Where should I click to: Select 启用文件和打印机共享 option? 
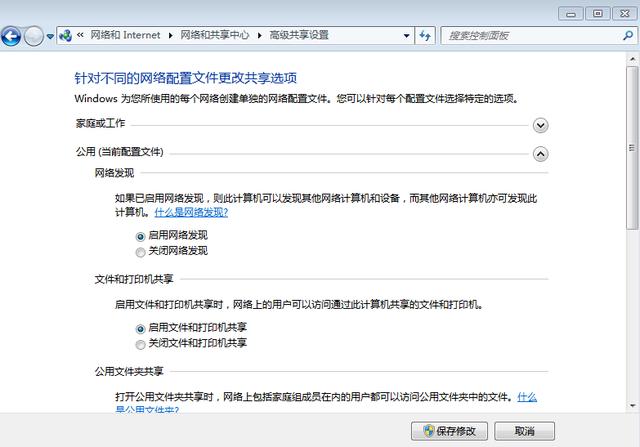[140, 329]
